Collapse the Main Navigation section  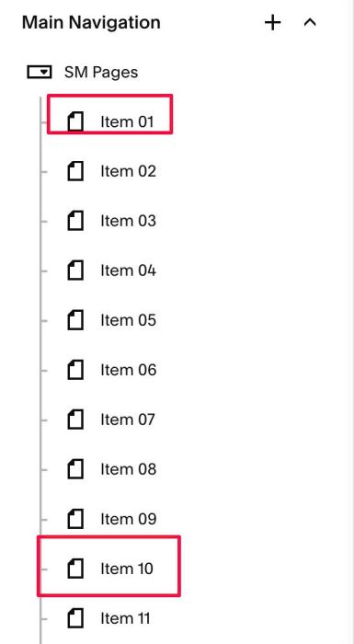click(310, 22)
